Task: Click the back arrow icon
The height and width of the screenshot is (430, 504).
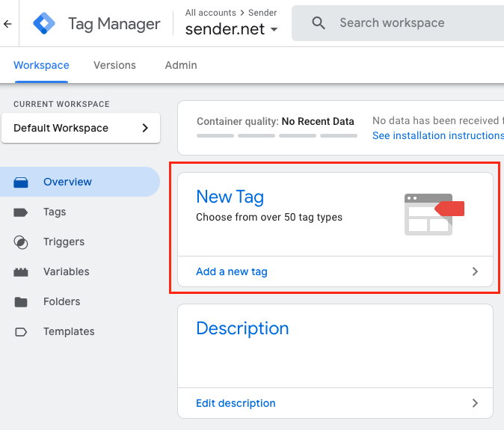Action: click(x=7, y=24)
